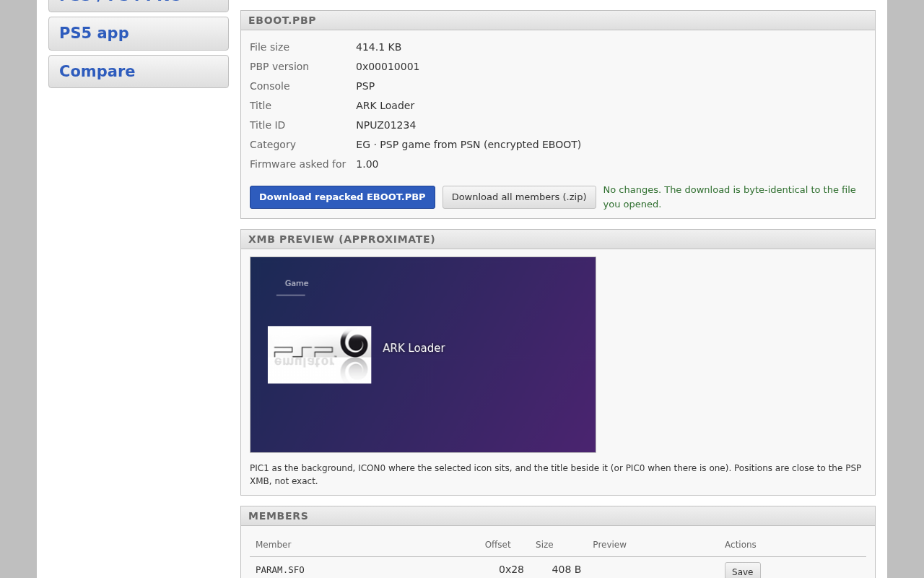Viewport: 924px width, 578px height.
Task: Click the PARAM.SFO offset 0x28
Action: click(511, 570)
